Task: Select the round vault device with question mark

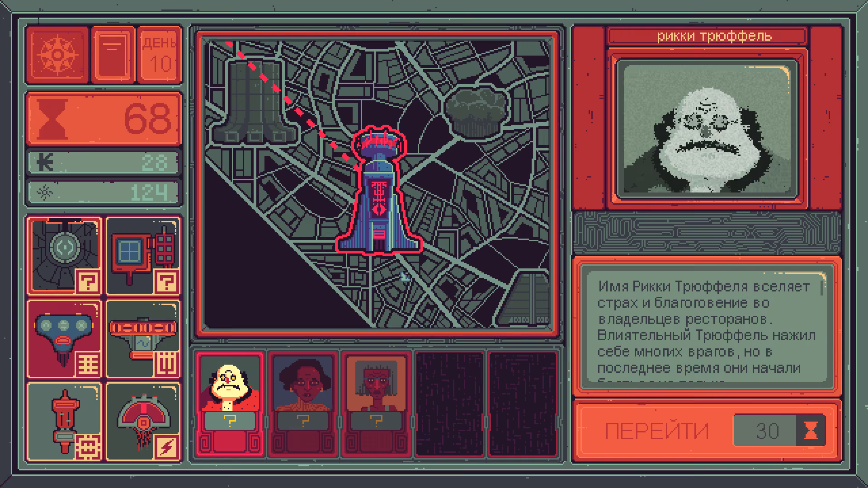Action: pos(64,256)
